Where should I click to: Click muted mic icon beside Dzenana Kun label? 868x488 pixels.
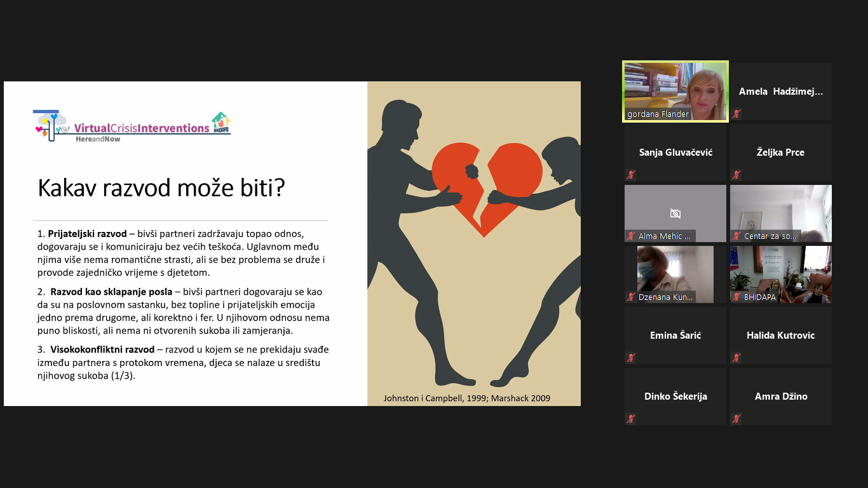coord(631,297)
